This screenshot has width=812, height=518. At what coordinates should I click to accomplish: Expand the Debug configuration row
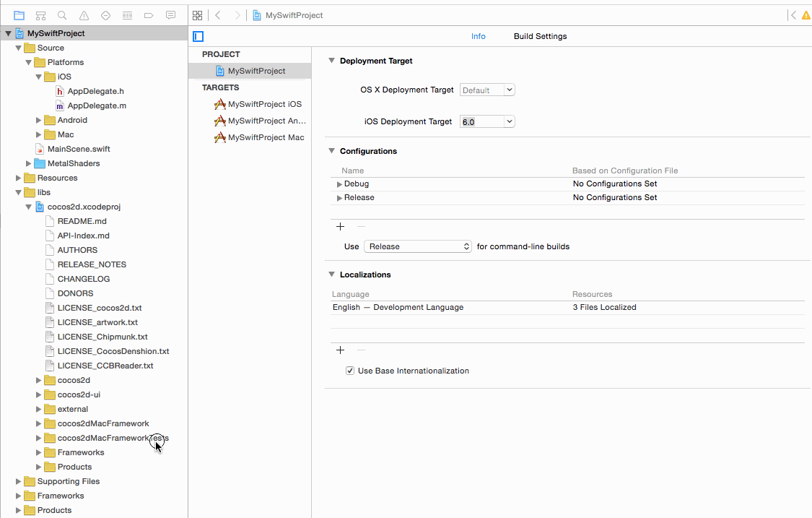coord(339,184)
